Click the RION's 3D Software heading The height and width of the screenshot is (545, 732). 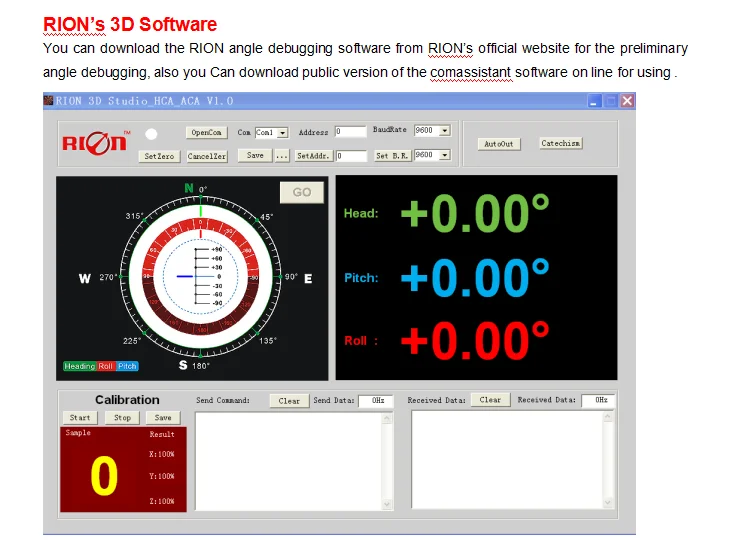point(130,24)
